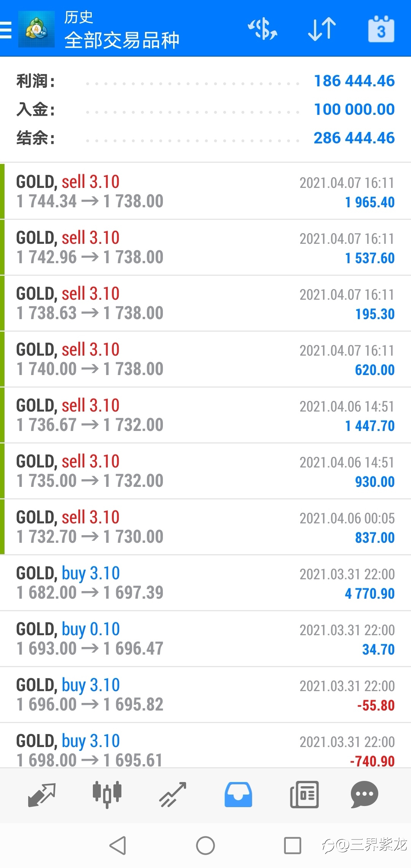Select the trade closed at 1 730.00

pyautogui.click(x=205, y=527)
